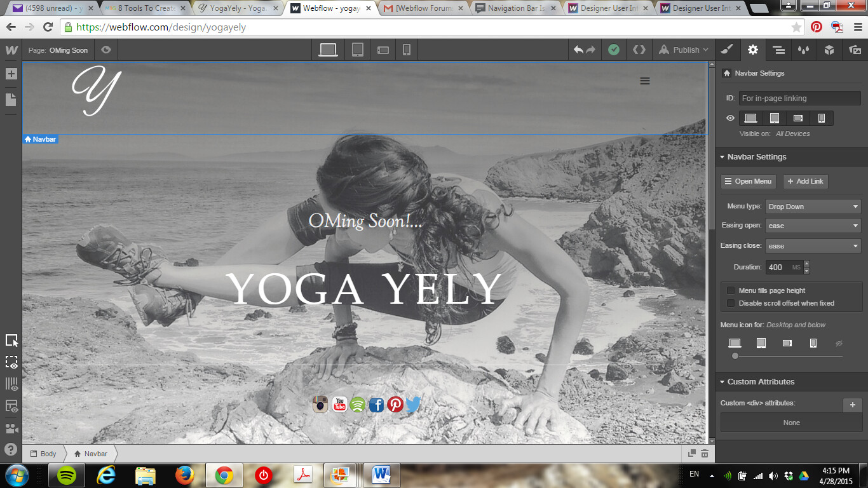Toggle Navbar visibility on desktop
Screen dimensions: 868x488
[750, 118]
